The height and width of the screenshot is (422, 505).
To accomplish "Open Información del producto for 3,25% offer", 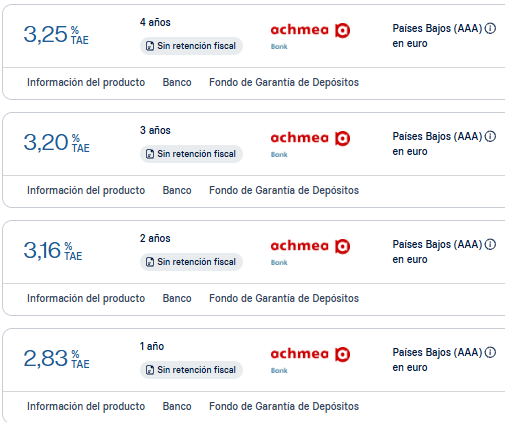I will click(86, 82).
